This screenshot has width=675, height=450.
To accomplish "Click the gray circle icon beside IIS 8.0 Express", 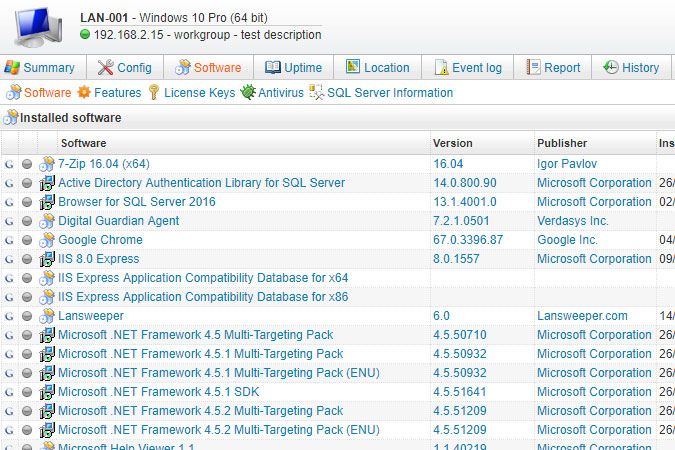I will 27,259.
